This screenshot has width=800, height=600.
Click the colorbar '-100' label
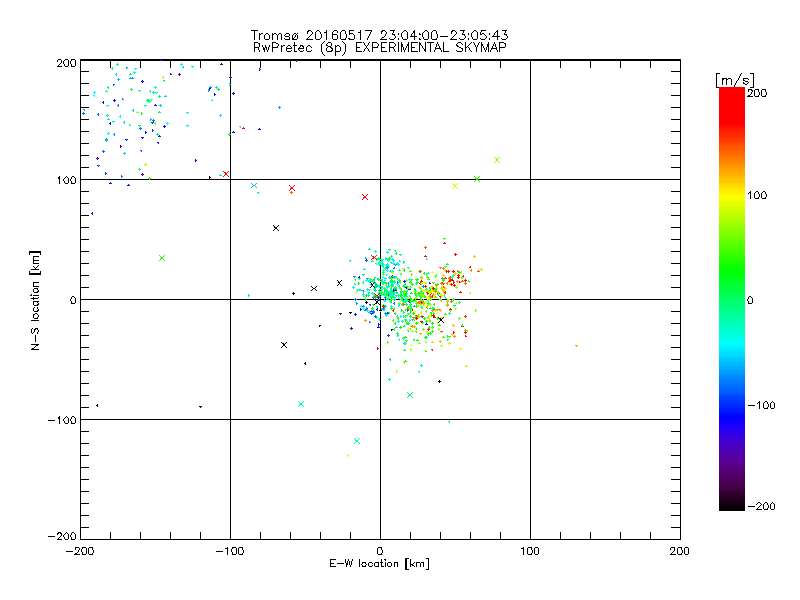tap(761, 405)
